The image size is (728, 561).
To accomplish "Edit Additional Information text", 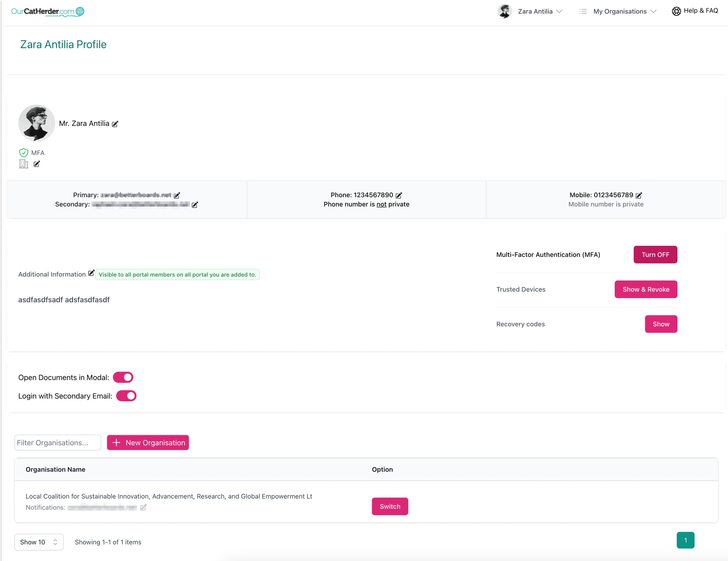I will coord(91,273).
